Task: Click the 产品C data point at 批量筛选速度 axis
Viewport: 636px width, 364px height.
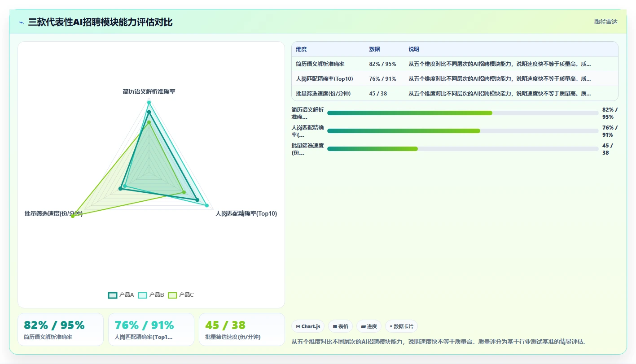Action: (x=73, y=216)
